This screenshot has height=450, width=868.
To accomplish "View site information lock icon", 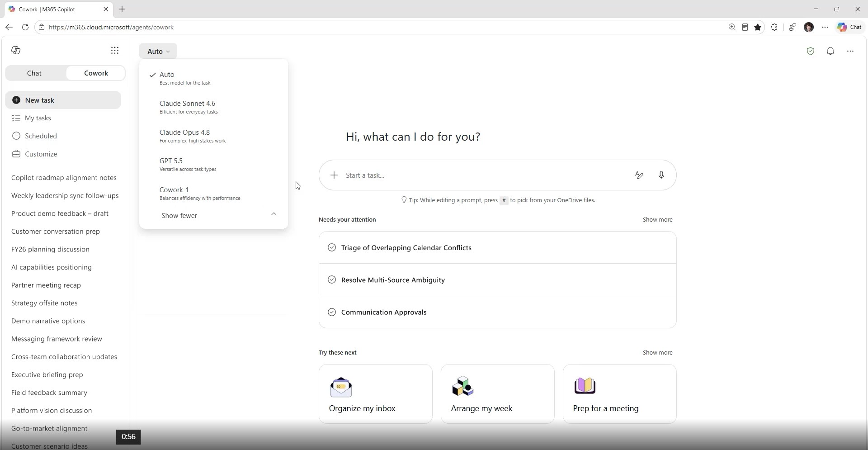I will 42,27.
